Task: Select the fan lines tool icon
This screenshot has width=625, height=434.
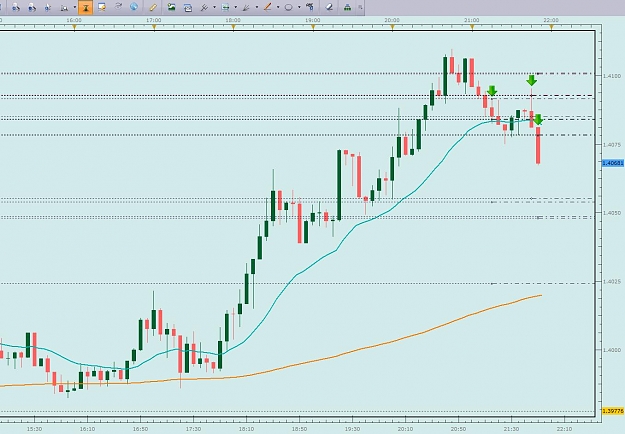Action: point(246,7)
